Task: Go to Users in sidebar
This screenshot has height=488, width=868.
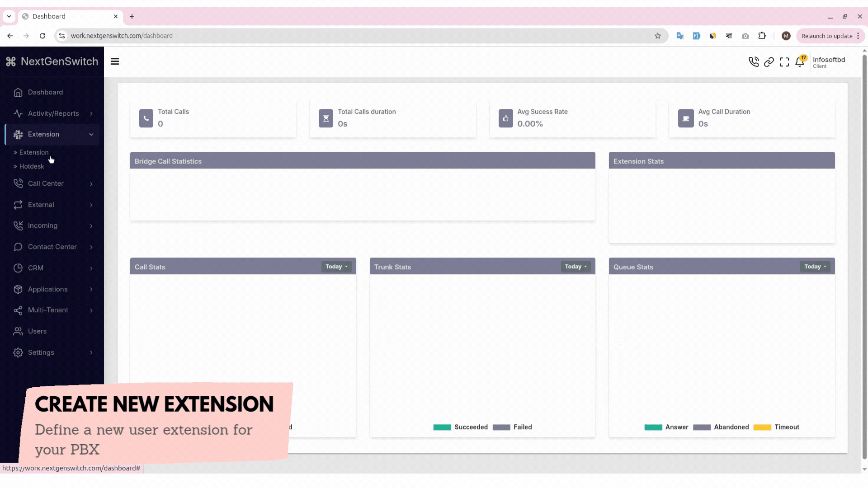Action: pos(37,331)
